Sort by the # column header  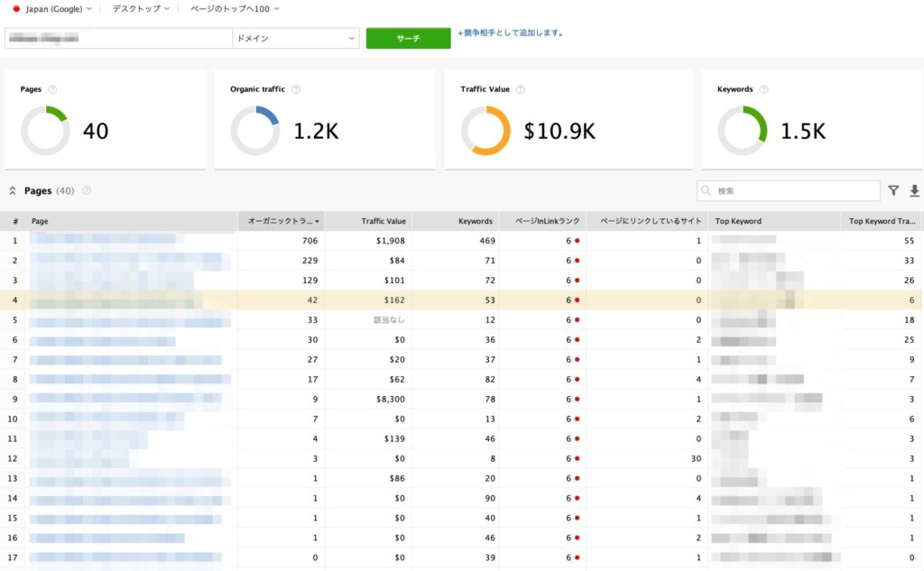coord(15,222)
